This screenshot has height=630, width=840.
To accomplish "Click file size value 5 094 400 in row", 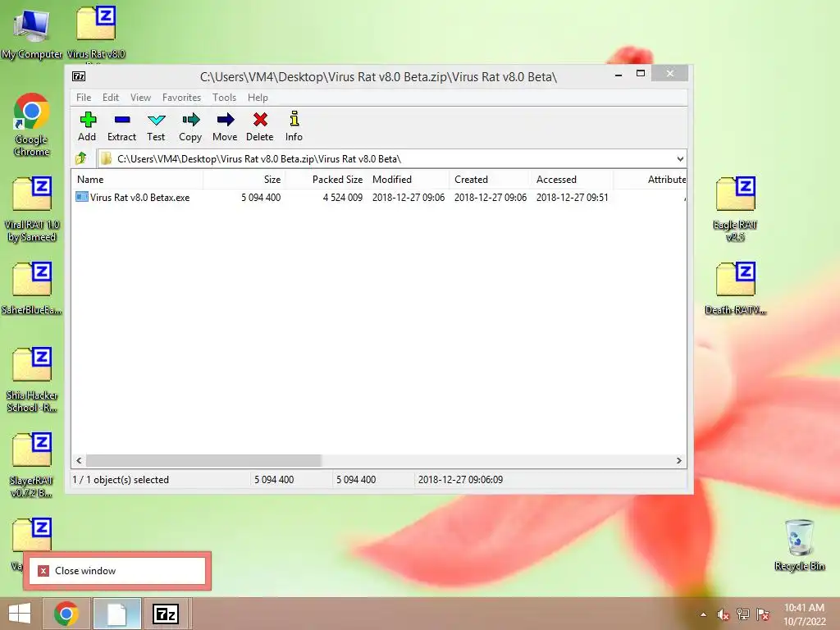I will coord(261,197).
